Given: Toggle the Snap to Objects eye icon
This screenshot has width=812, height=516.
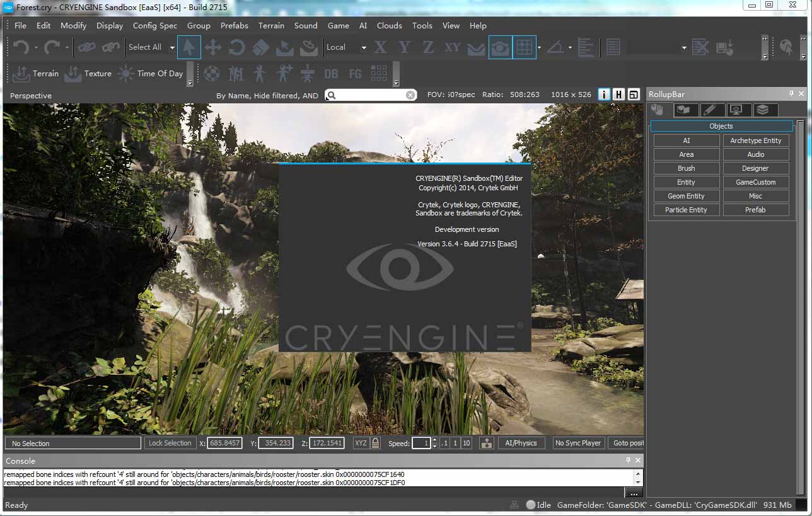Looking at the screenshot, I should [x=501, y=47].
